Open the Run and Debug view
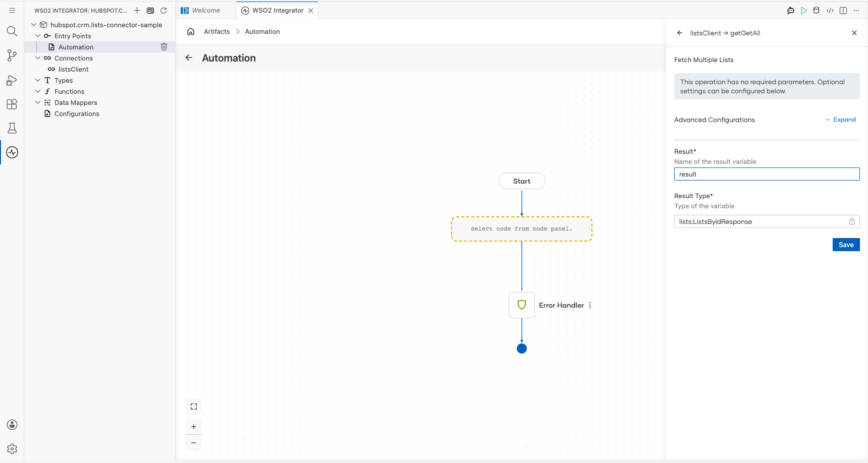The image size is (868, 463). point(12,80)
